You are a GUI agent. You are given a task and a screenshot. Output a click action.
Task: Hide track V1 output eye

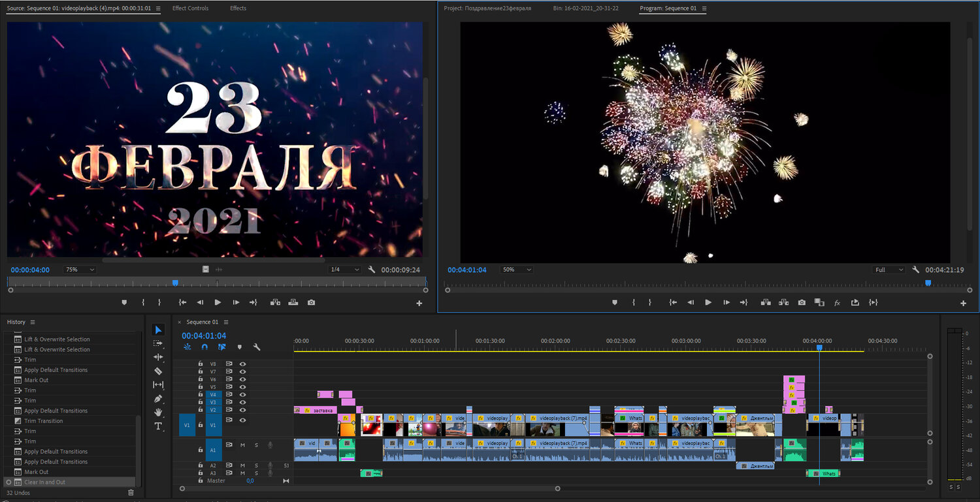(243, 420)
